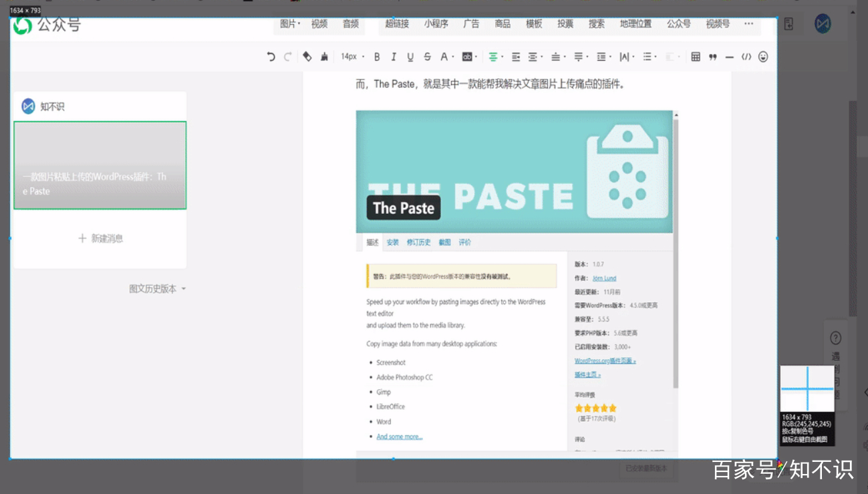Click 超链接 to insert hyperlink
This screenshot has height=494, width=868.
tap(397, 24)
